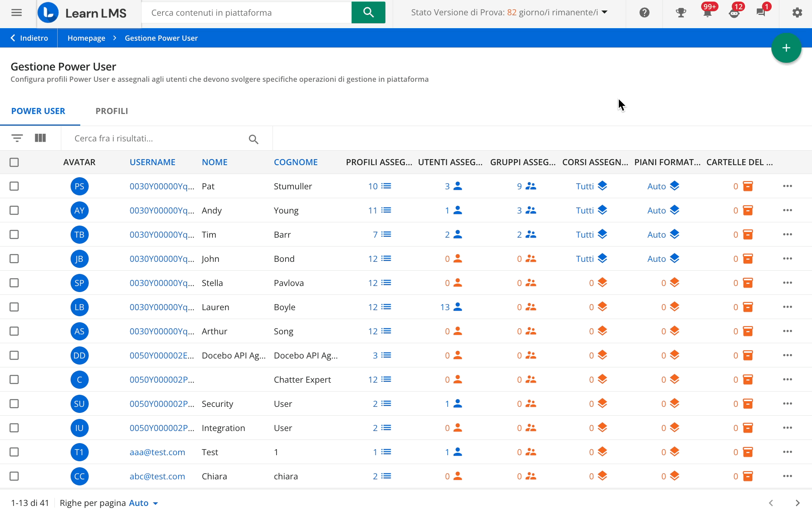Click the CC avatar for Chiara
The width and height of the screenshot is (812, 514).
coord(79,476)
